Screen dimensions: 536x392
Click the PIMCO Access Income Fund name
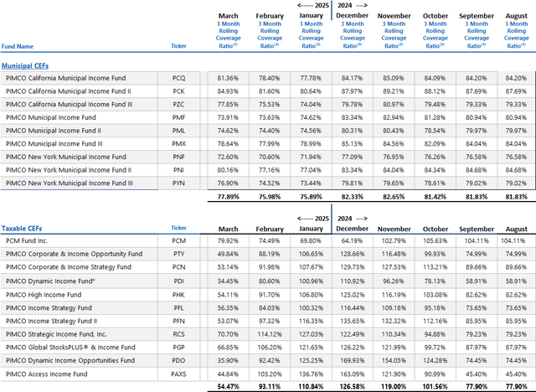[x=47, y=374]
